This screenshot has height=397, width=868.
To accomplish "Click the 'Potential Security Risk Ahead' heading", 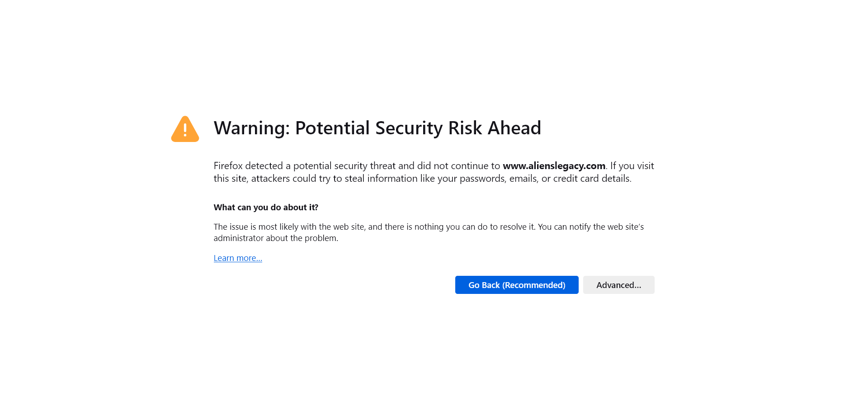I will pyautogui.click(x=418, y=128).
